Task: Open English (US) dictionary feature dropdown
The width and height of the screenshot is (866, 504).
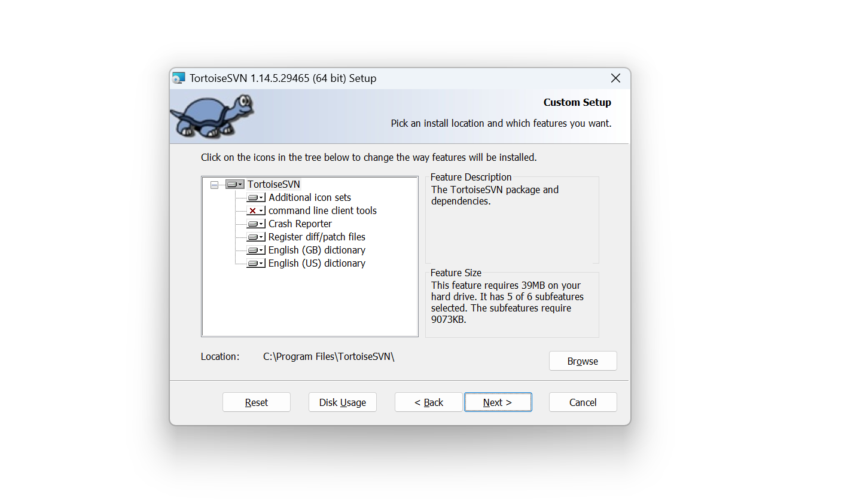Action: (256, 263)
